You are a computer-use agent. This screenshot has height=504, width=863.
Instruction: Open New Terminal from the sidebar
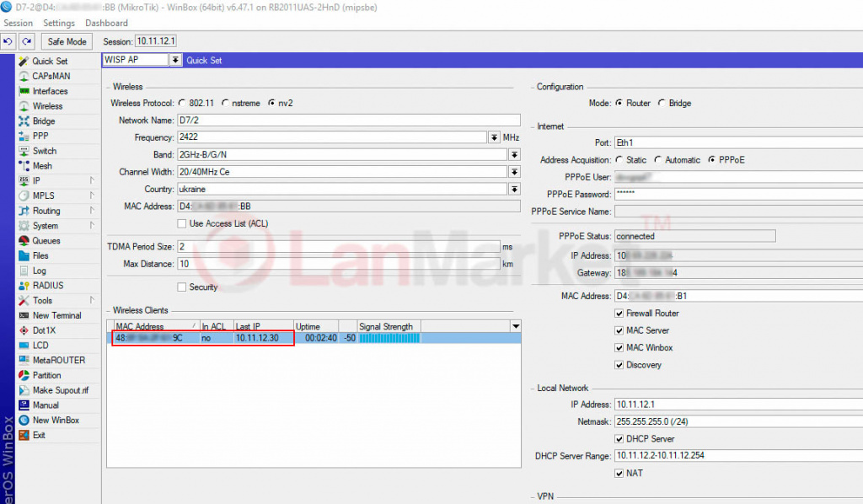pos(56,315)
